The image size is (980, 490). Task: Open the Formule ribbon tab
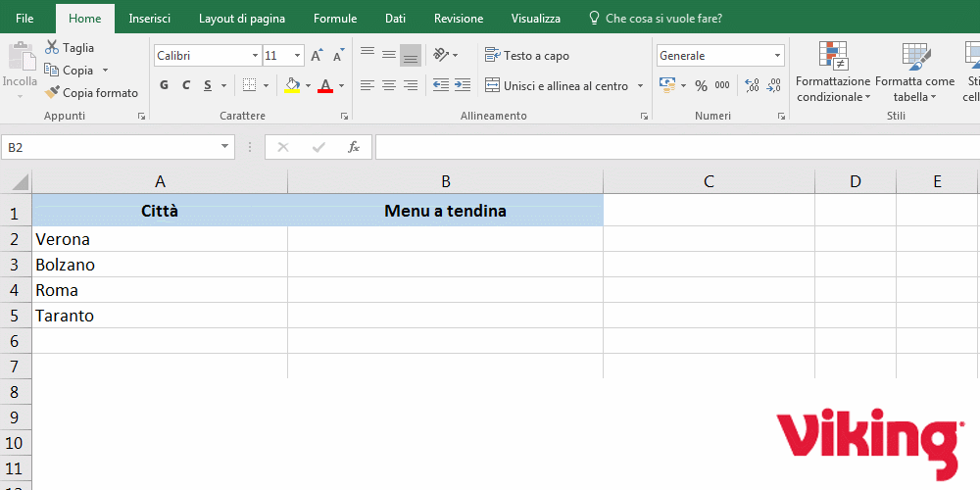334,19
